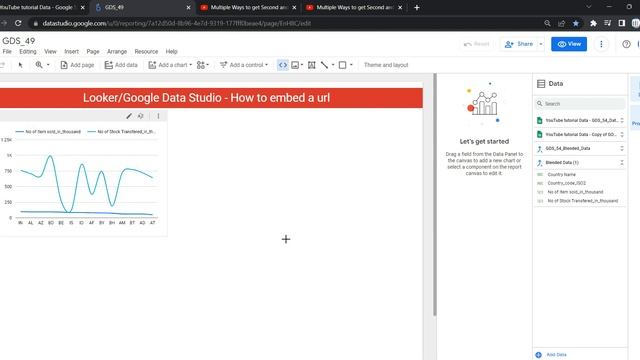640x360 pixels.
Task: Open the Add a chart dropdown
Action: pos(170,65)
